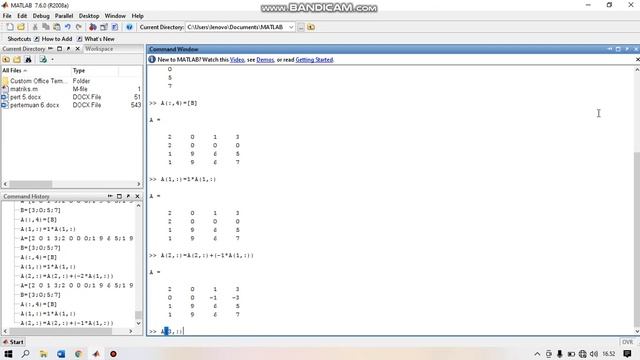Click up-one-level icon in Current Directory panel
This screenshot has width=640, height=360.
point(6,60)
